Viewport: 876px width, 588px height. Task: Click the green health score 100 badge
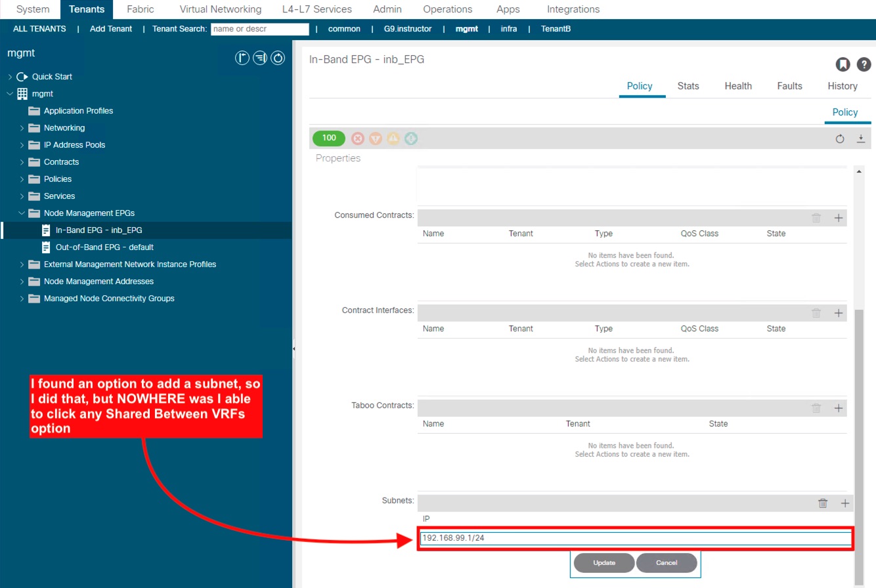coord(329,138)
